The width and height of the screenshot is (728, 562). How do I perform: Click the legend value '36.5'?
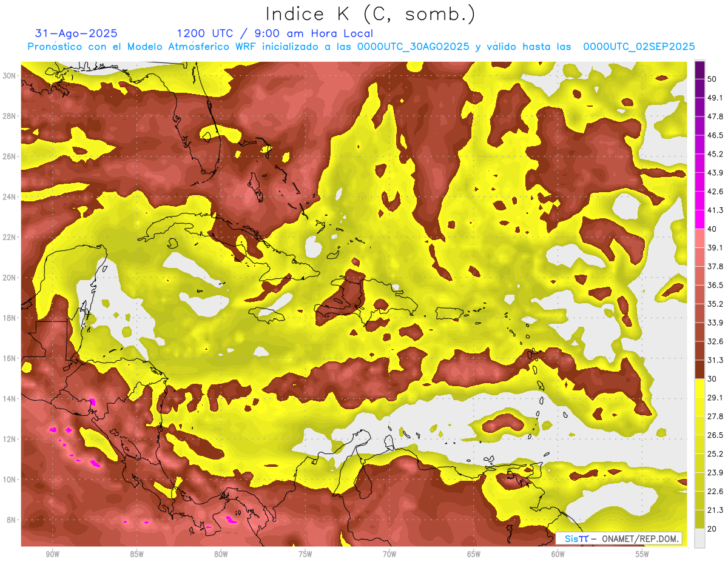pyautogui.click(x=715, y=286)
